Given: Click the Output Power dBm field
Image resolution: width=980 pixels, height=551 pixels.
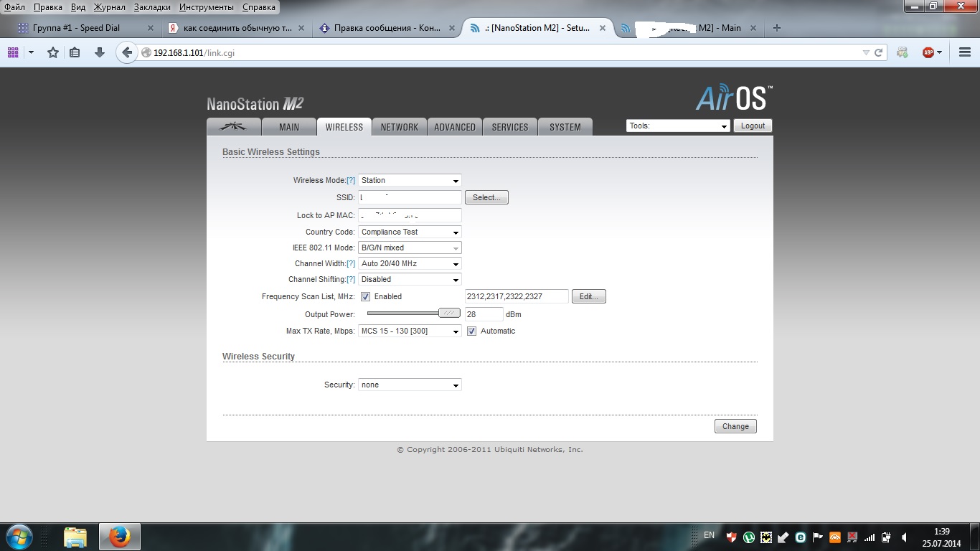Looking at the screenshot, I should click(x=484, y=314).
